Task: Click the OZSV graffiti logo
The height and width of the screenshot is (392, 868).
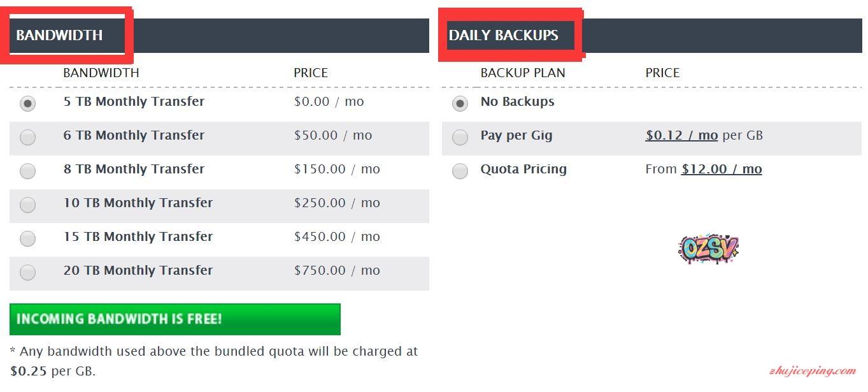Action: [708, 248]
